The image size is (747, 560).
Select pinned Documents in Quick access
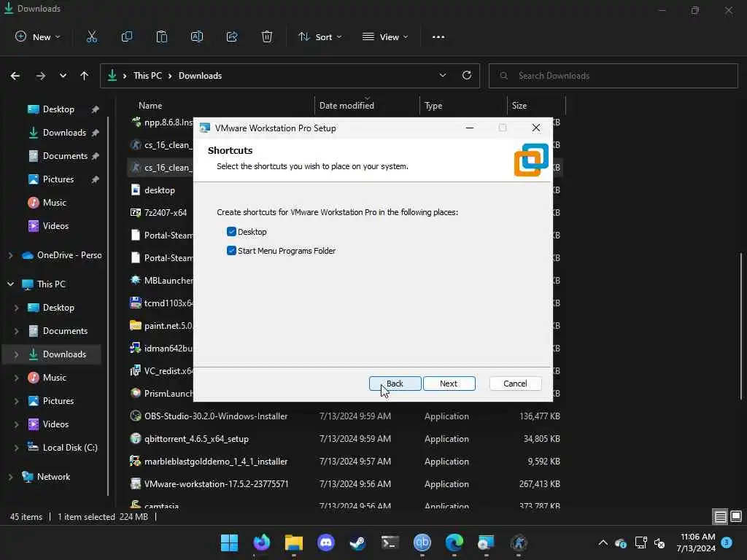click(65, 156)
